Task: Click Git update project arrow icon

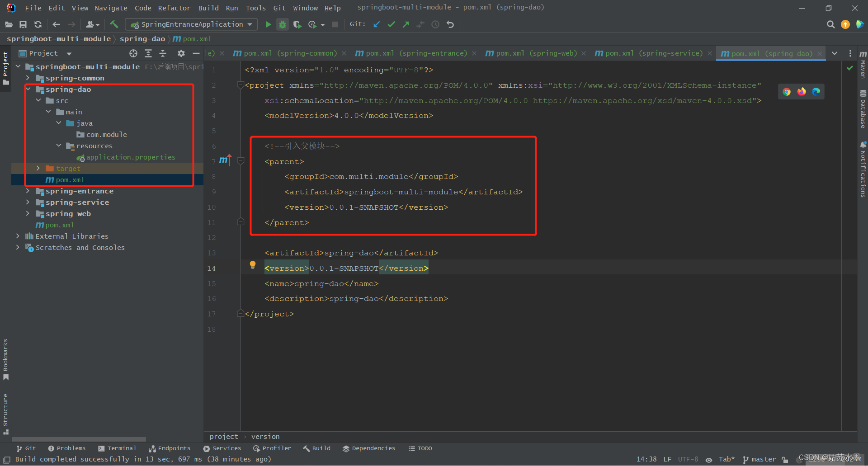Action: coord(377,24)
